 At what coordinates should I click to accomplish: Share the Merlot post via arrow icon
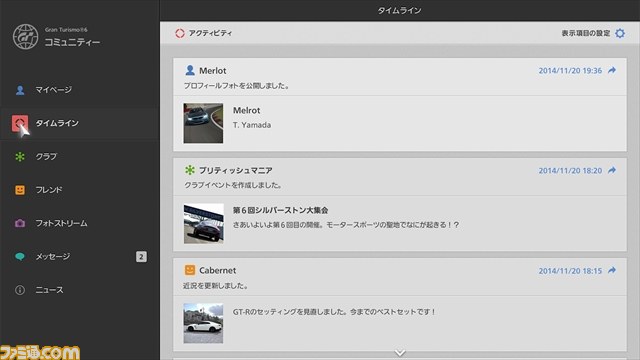(612, 70)
